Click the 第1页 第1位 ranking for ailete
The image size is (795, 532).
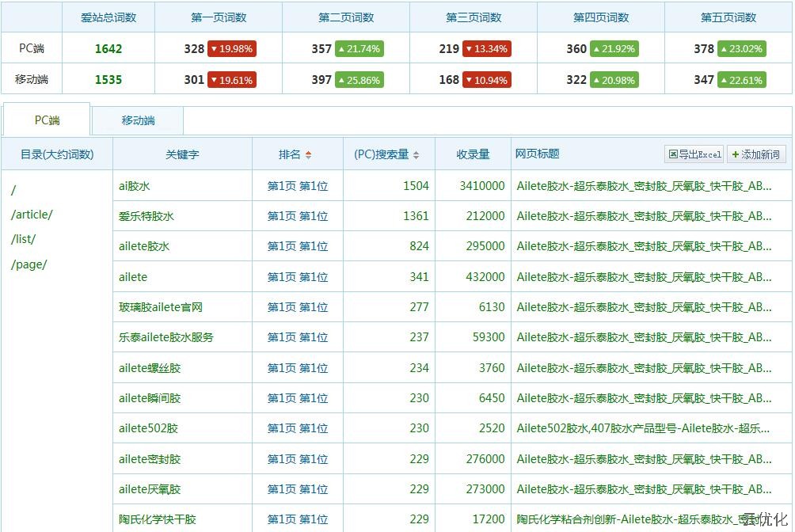297,277
